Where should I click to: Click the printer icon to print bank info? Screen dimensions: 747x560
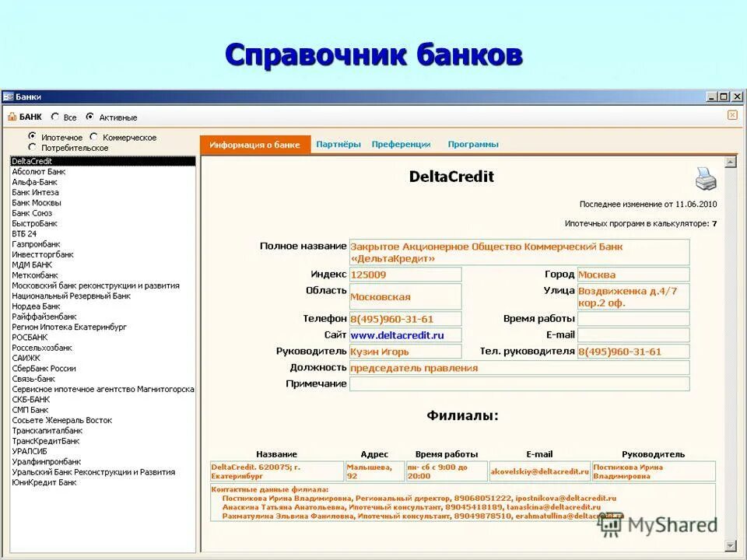coord(706,179)
